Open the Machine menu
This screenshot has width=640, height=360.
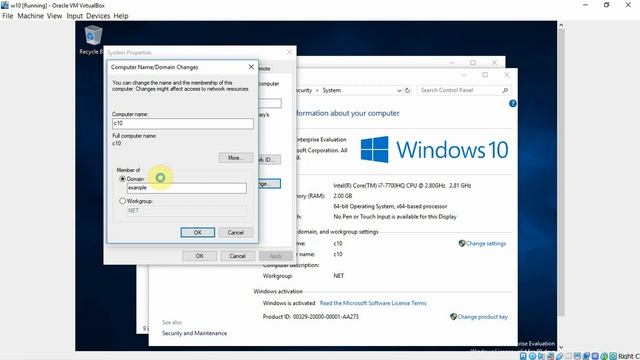[30, 16]
